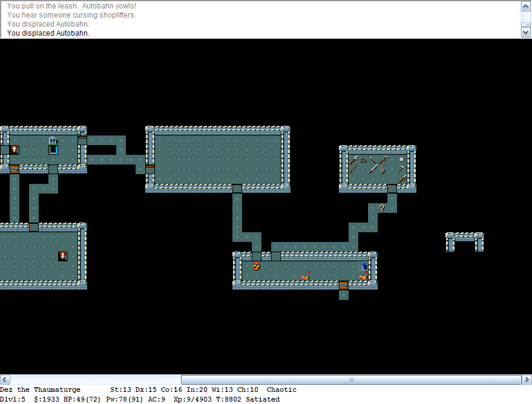This screenshot has width=532, height=404.
Task: Select the crossguard sword in the shop's corner
Action: point(353,160)
